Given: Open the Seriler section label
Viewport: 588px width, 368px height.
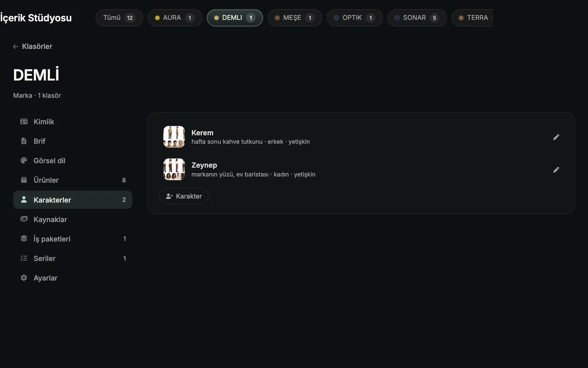Looking at the screenshot, I should coord(44,258).
